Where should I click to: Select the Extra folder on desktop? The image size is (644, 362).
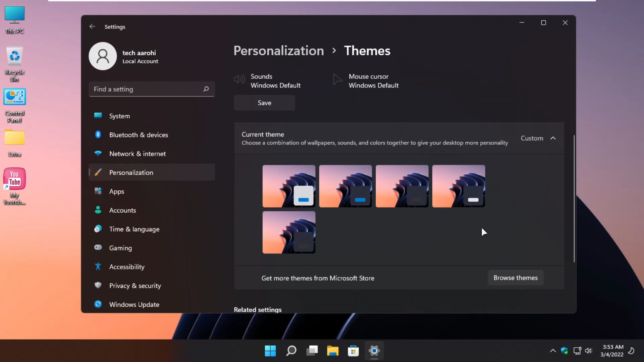point(14,143)
